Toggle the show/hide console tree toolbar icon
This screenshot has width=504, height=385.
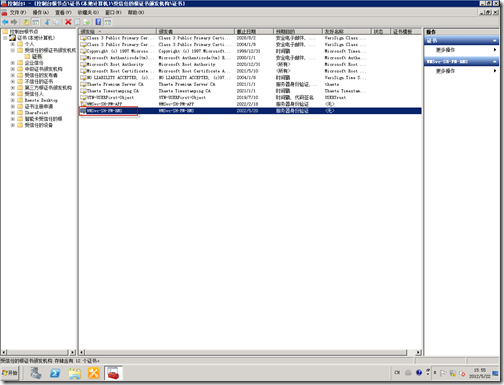35,22
